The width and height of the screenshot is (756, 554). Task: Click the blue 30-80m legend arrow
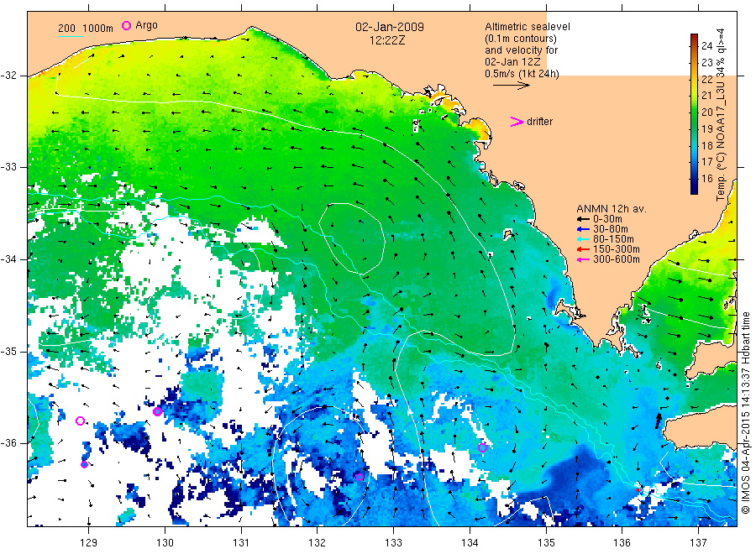(584, 229)
